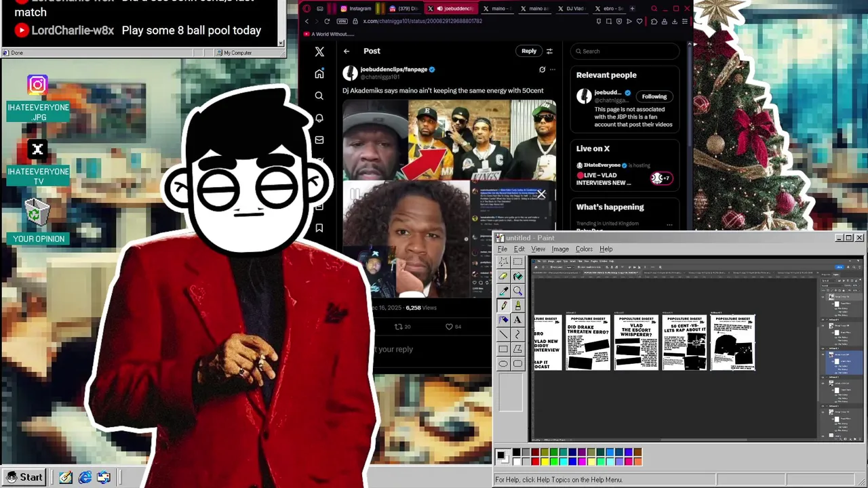
Task: Open the Colors menu in Paint
Action: [584, 249]
